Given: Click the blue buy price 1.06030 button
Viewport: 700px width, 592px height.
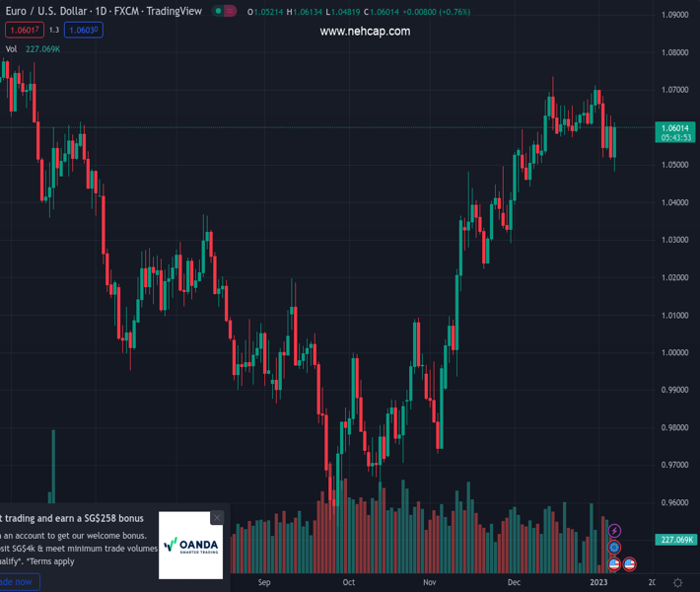Looking at the screenshot, I should point(82,30).
